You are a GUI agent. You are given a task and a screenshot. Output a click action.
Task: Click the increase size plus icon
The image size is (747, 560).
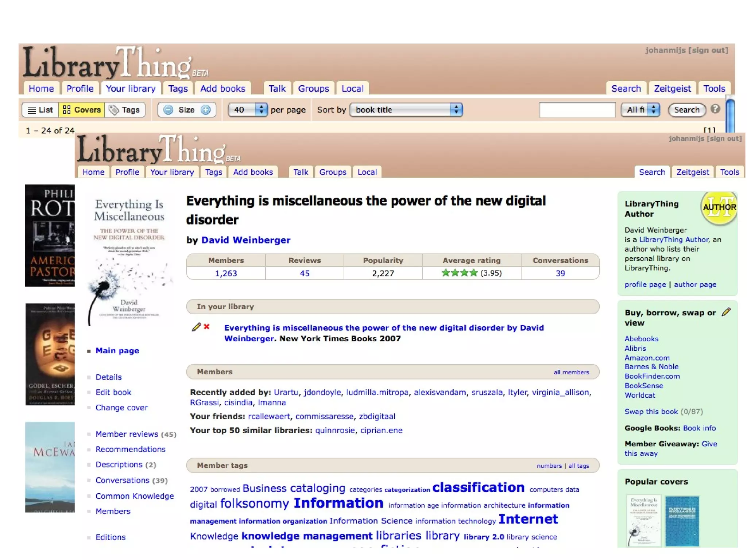(x=206, y=110)
